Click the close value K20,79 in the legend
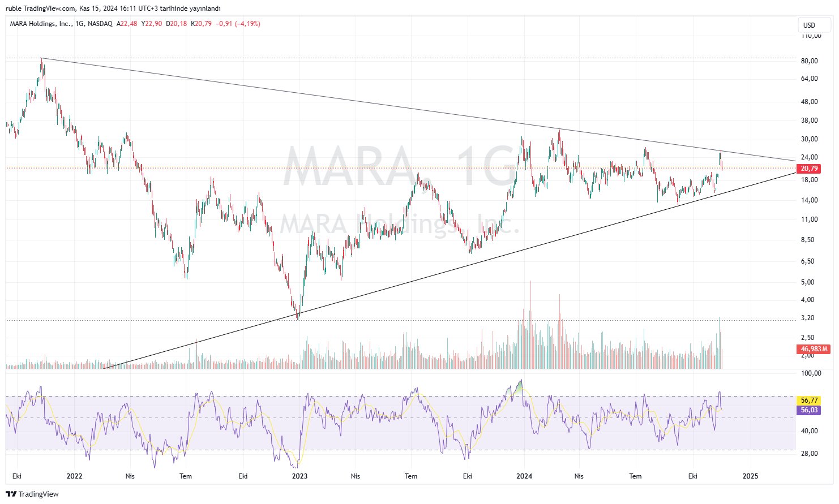The width and height of the screenshot is (839, 504). pos(202,24)
